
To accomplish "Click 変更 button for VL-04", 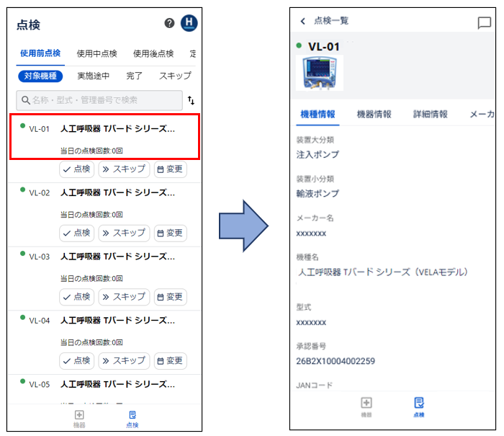I will [x=171, y=361].
